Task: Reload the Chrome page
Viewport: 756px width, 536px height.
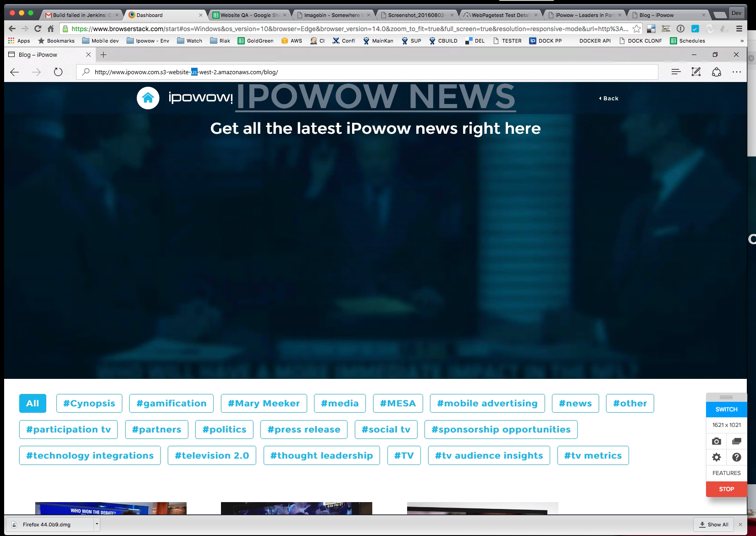Action: [x=38, y=28]
